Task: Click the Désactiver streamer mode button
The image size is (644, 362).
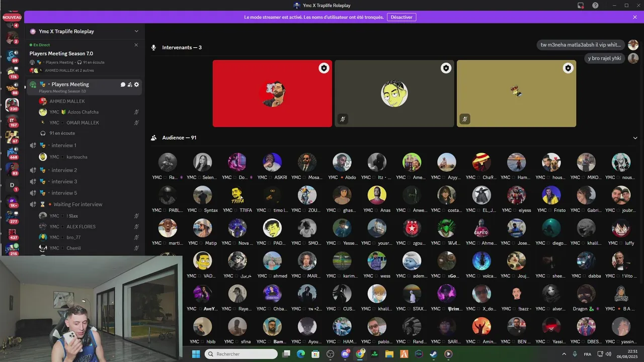Action: 401,17
